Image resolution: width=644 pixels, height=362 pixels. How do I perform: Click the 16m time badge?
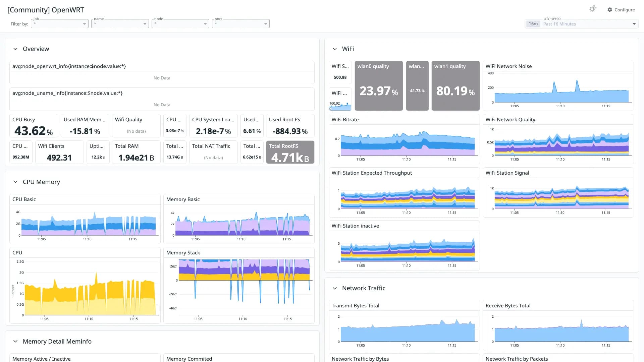point(533,24)
